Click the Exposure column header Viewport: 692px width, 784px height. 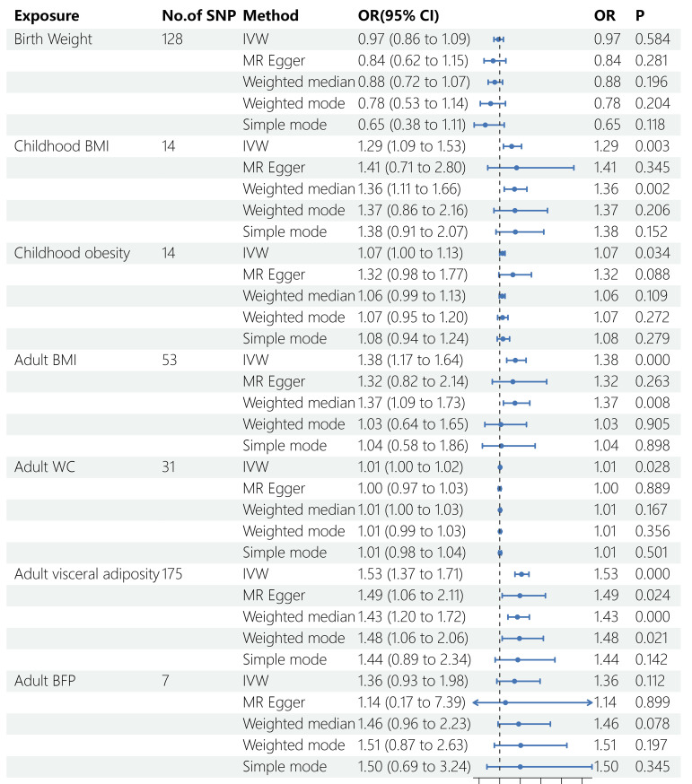pyautogui.click(x=47, y=16)
